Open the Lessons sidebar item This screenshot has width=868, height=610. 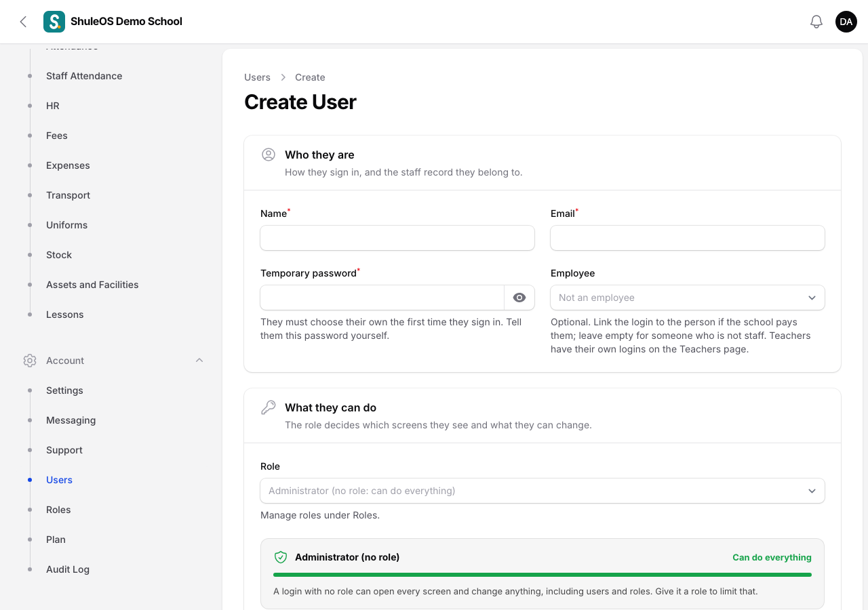click(65, 314)
